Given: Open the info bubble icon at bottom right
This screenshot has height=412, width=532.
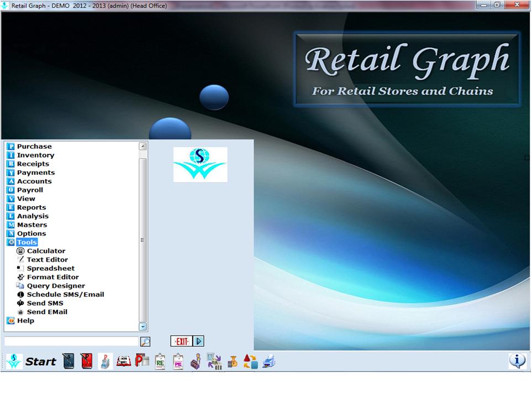Looking at the screenshot, I should [x=517, y=361].
